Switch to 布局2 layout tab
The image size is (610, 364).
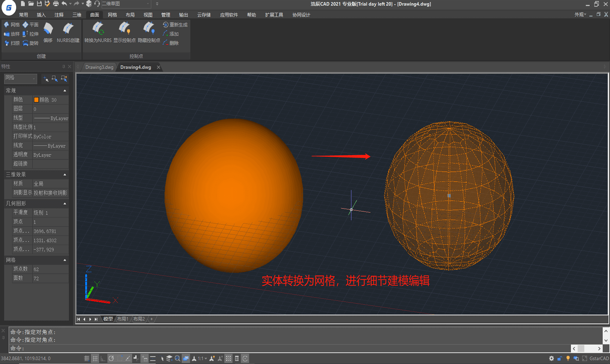tap(139, 319)
